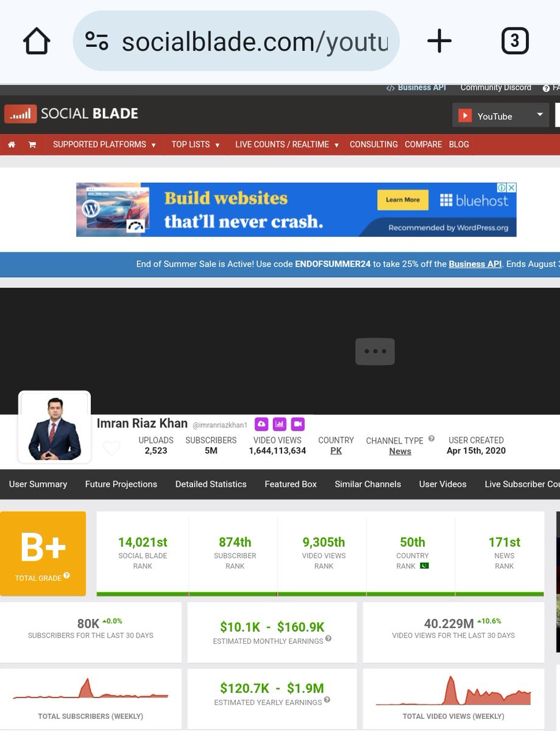
Task: Open site settings icon in address bar
Action: point(96,41)
